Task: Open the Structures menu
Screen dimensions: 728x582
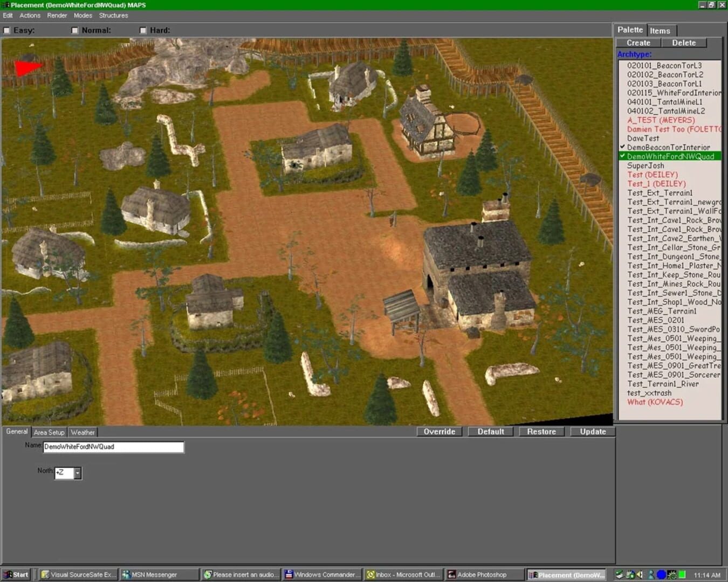Action: coord(113,15)
